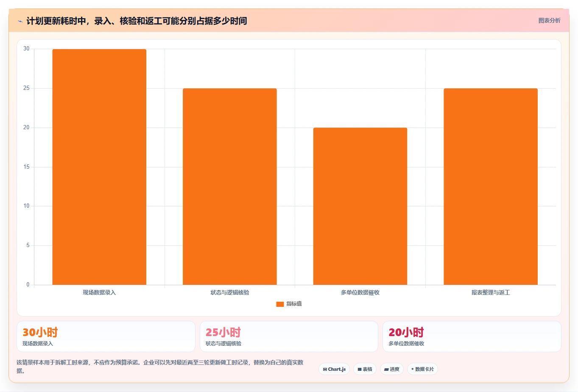The width and height of the screenshot is (578, 392).
Task: Click the 多单位数据催收 orange bar
Action: coord(360,206)
